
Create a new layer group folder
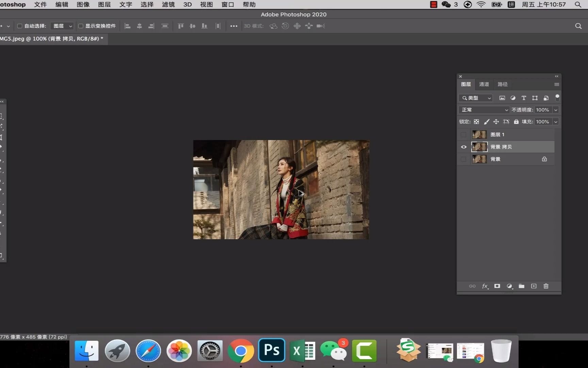pos(521,286)
